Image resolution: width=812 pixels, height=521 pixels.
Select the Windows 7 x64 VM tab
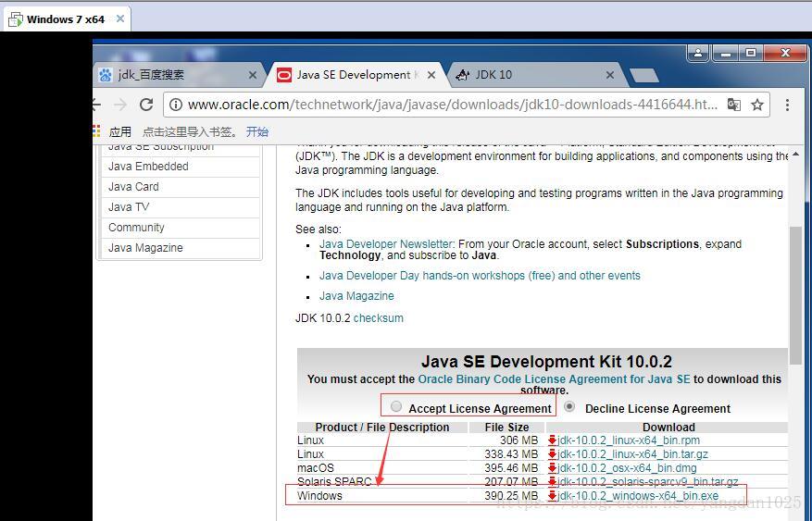coord(66,19)
